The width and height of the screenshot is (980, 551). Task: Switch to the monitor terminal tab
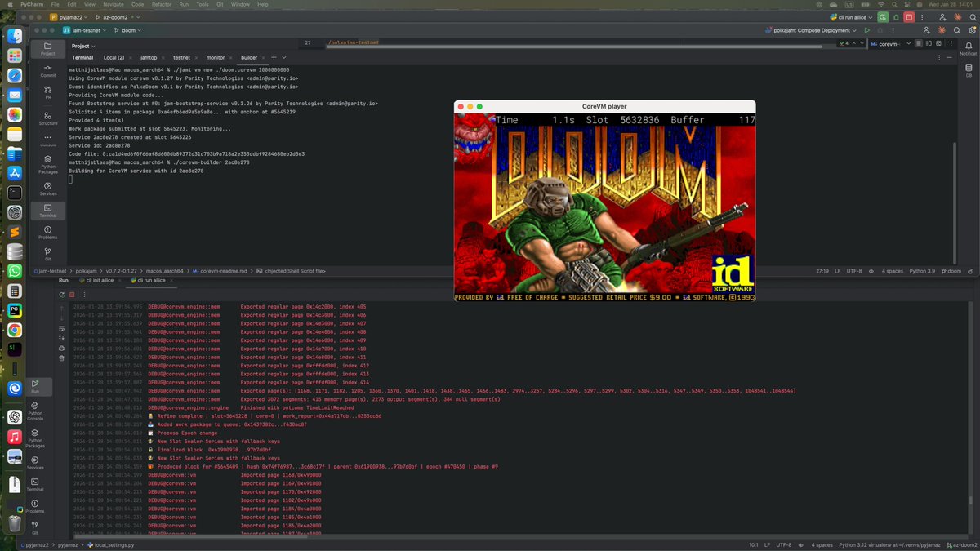click(216, 58)
